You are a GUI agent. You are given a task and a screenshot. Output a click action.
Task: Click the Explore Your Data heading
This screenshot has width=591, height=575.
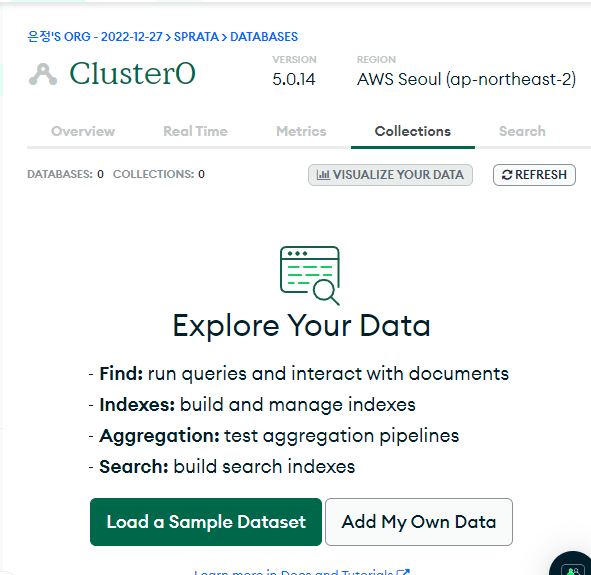301,326
